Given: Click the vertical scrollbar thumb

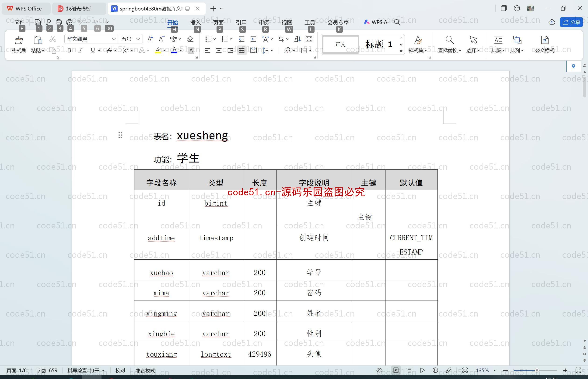Looking at the screenshot, I should (x=585, y=87).
